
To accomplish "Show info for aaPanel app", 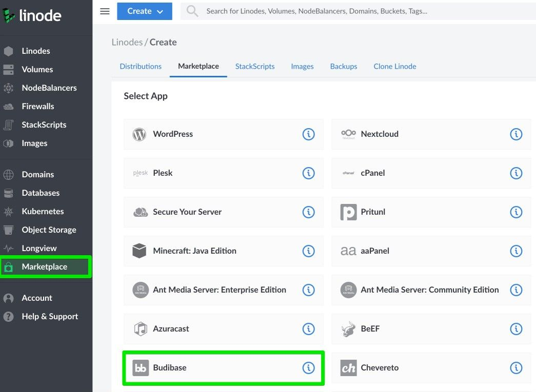I will (x=516, y=251).
